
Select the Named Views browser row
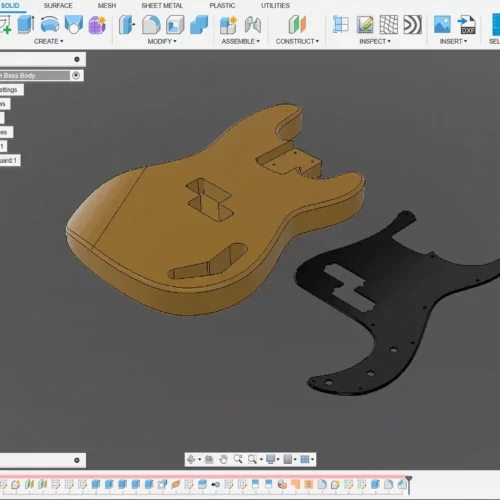pos(5,104)
